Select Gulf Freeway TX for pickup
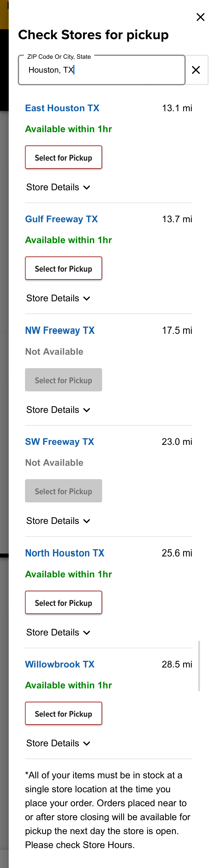Viewport: 218px width, 868px height. (63, 268)
